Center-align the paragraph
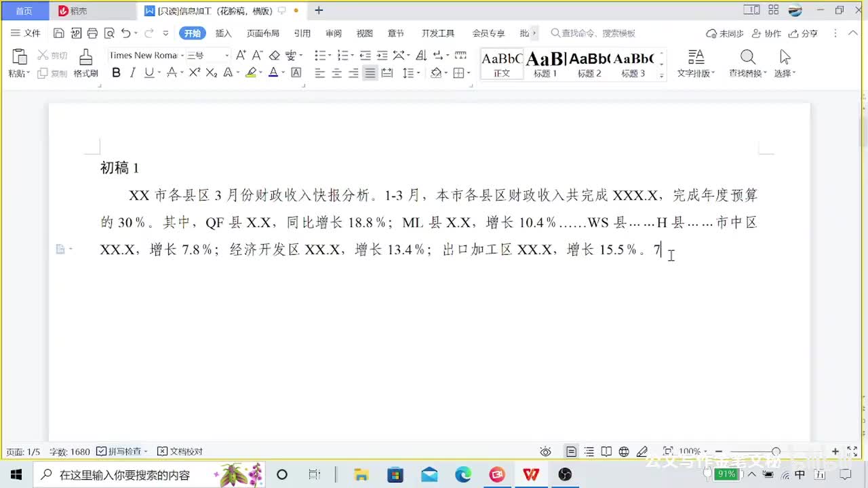This screenshot has height=488, width=868. tap(336, 73)
